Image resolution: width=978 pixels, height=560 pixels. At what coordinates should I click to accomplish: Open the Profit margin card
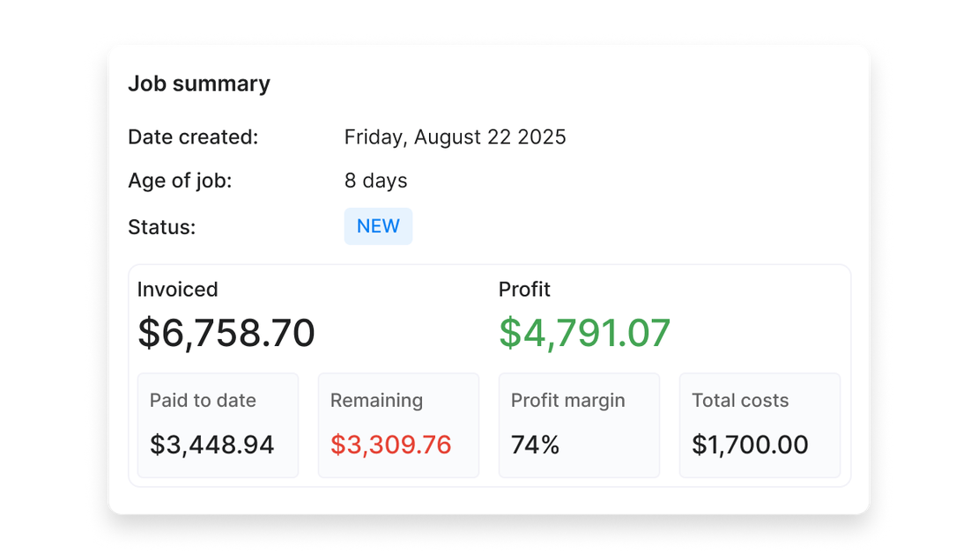coord(579,424)
